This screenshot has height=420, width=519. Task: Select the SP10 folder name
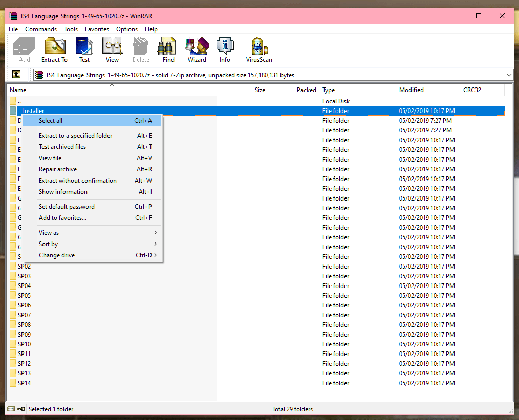24,344
